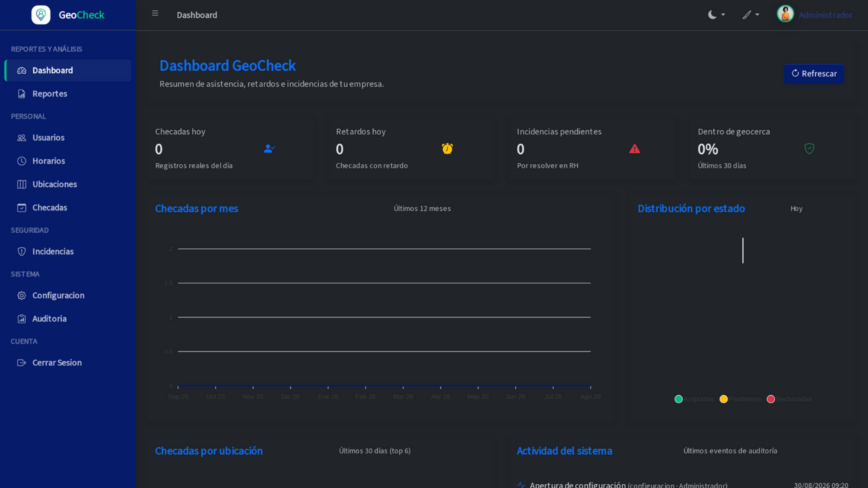868x488 pixels.
Task: Toggle the Rechazadas legend item
Action: point(789,399)
